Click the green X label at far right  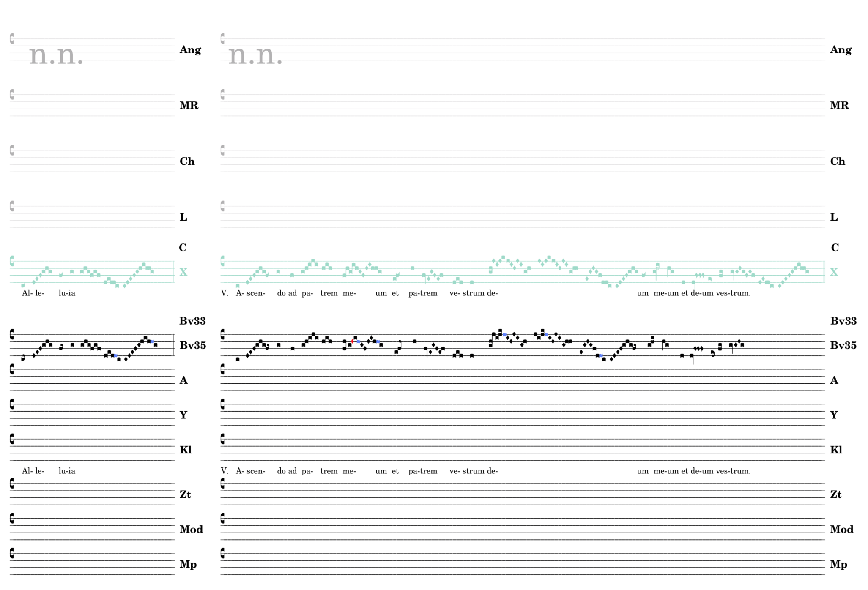click(x=833, y=272)
